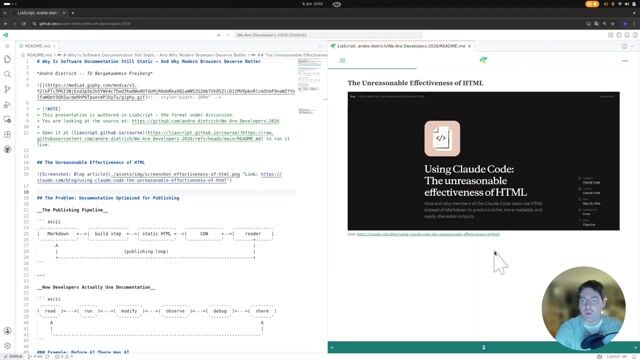Open the notifications bell in status bar
Screen dimensions: 640x360
634,356
